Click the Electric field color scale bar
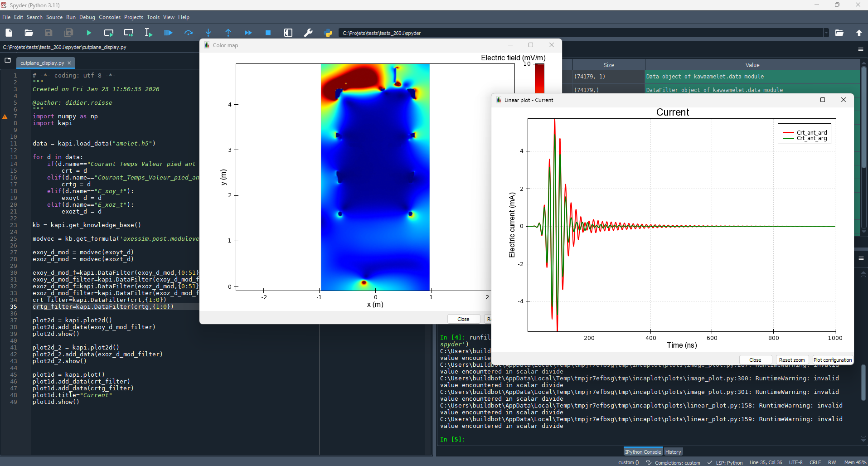The image size is (868, 466). 539,79
